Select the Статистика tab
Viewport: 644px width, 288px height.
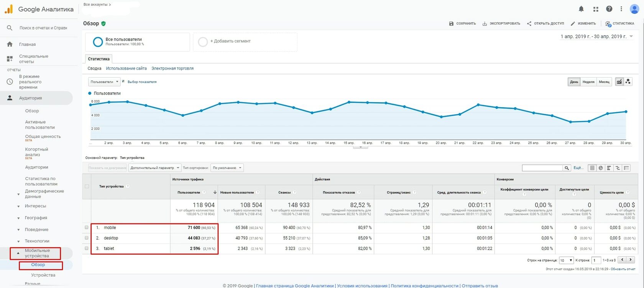click(99, 59)
